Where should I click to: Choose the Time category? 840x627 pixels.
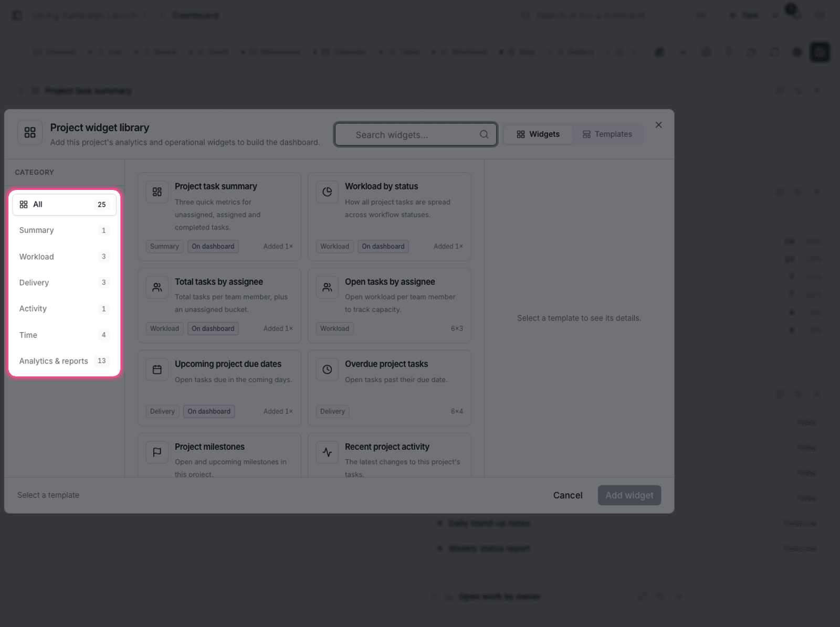coord(65,335)
